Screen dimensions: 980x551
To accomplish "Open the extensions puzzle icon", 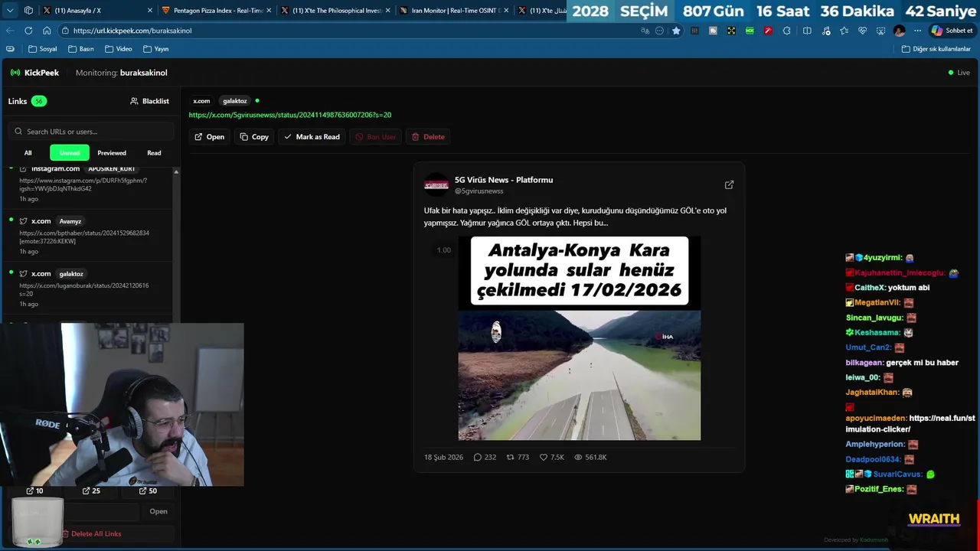I will 788,31.
